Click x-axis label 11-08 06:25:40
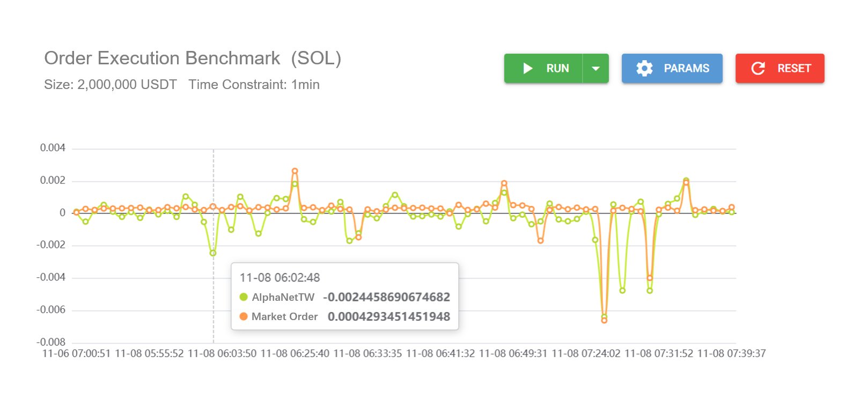Screen dimensions: 868x415 pyautogui.click(x=295, y=354)
